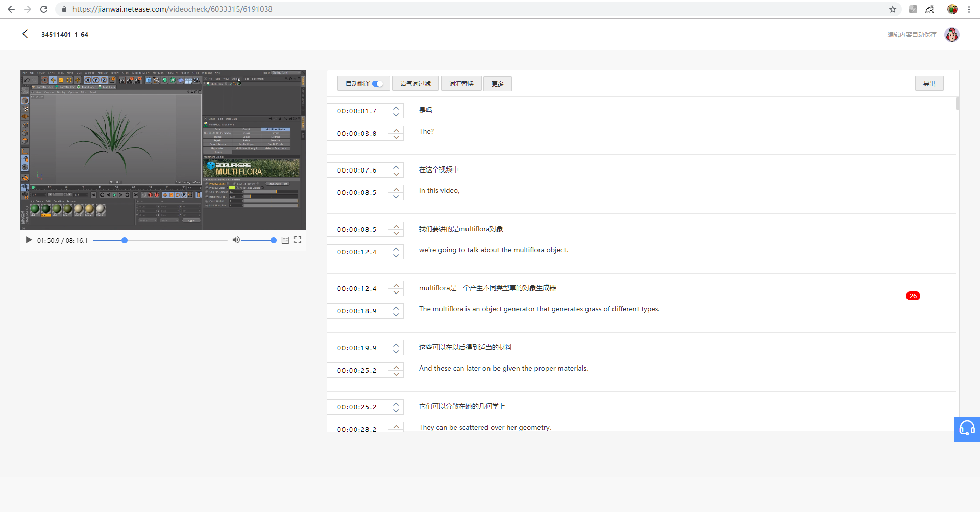Screen dimensions: 980x512
Task: Decrease the 00:00:01.7 timestamp with the down arrow
Action: (396, 115)
